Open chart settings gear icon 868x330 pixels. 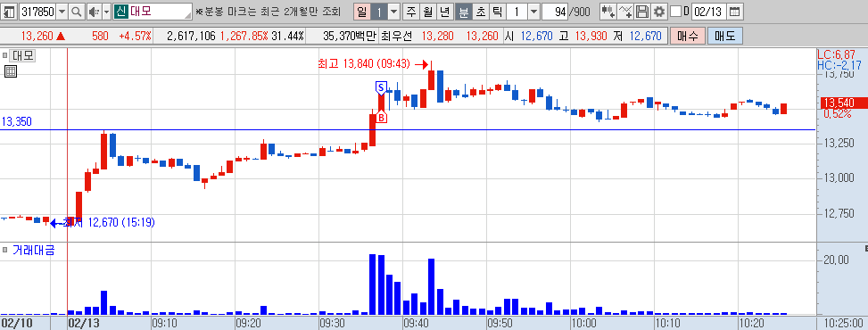coord(658,11)
